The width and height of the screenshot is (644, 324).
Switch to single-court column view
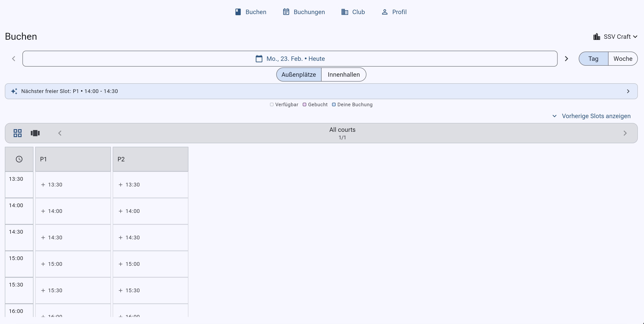pyautogui.click(x=35, y=133)
